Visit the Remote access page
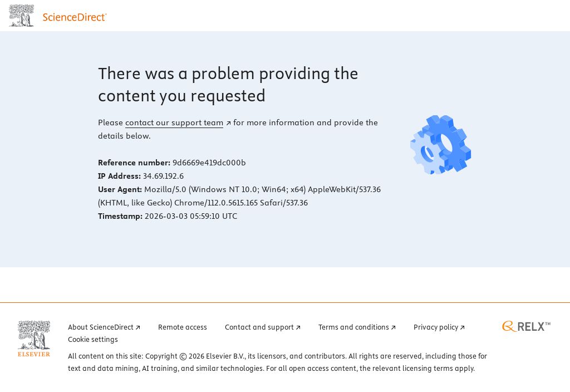570x392 pixels. tap(183, 327)
